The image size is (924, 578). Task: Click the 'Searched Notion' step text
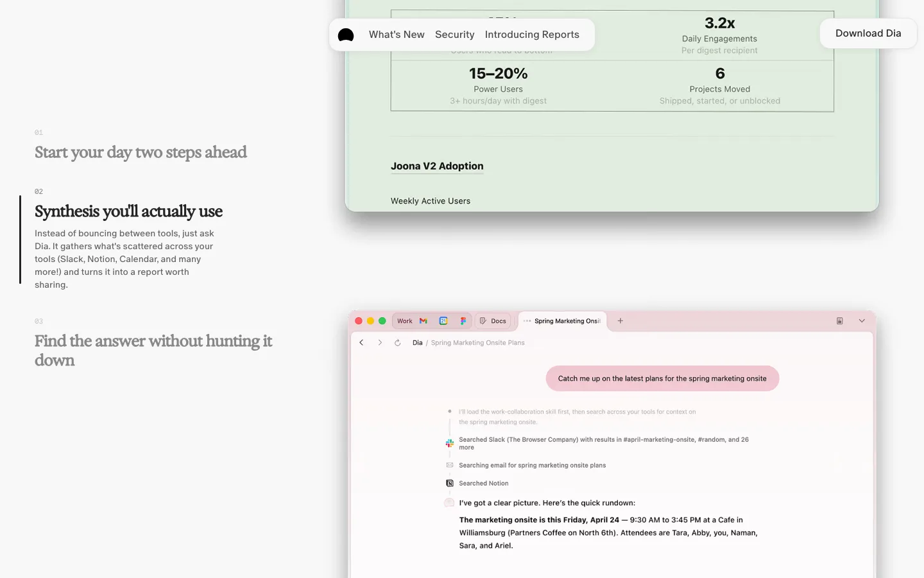coord(484,484)
